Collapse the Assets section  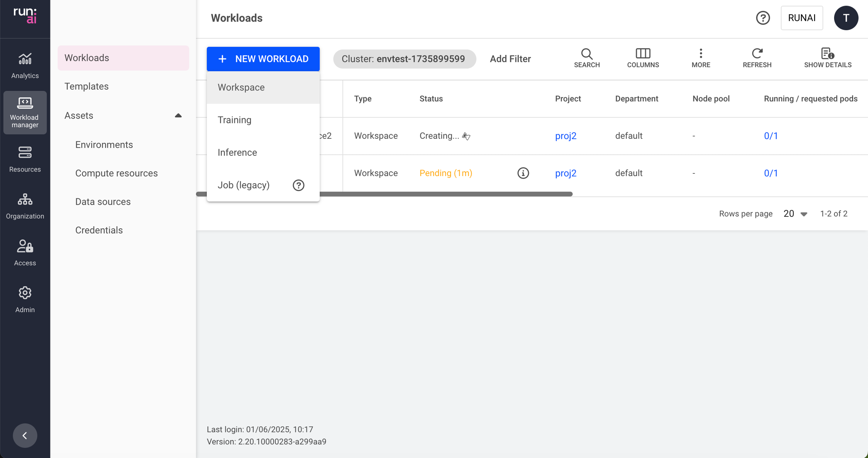[x=178, y=115]
